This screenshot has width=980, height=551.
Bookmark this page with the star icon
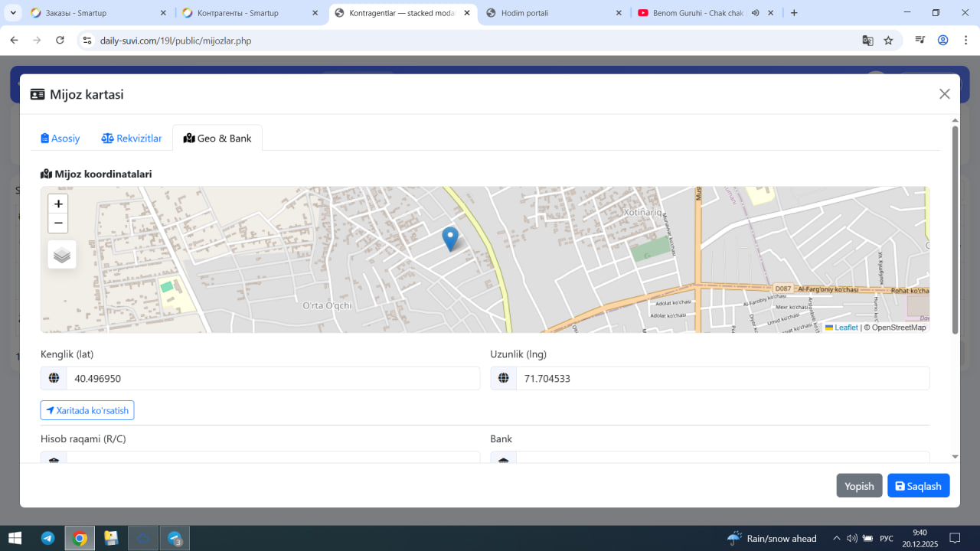[888, 41]
